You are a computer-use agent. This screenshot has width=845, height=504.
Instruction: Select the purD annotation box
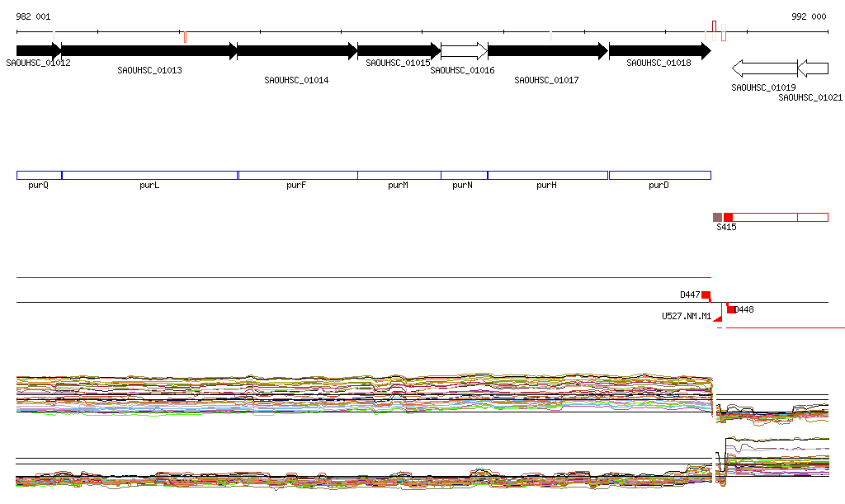659,175
